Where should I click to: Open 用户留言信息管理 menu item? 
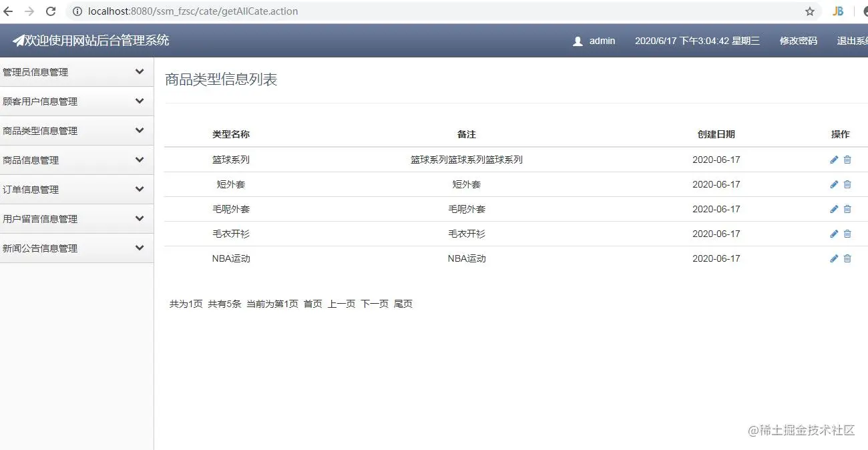pyautogui.click(x=77, y=219)
